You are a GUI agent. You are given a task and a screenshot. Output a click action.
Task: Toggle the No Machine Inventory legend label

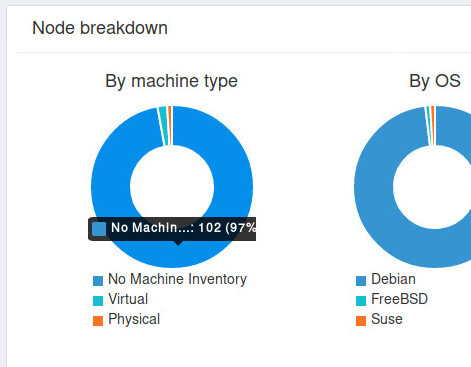coord(177,279)
